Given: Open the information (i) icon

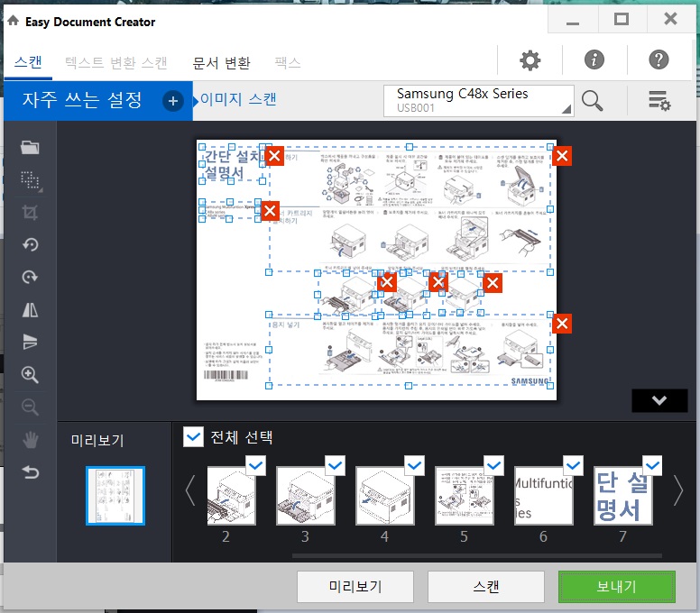Looking at the screenshot, I should 594,59.
